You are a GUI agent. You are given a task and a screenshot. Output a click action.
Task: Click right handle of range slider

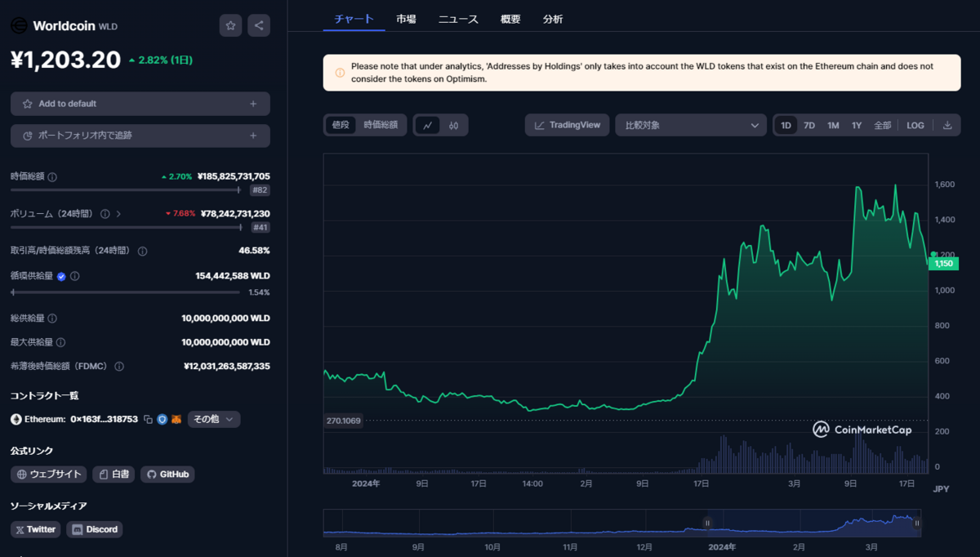click(917, 523)
